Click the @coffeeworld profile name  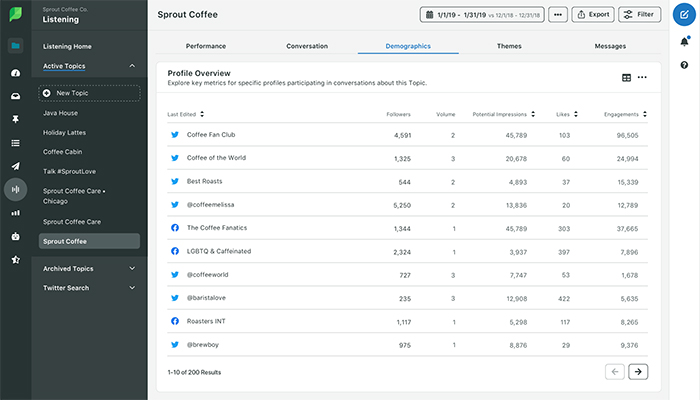[x=207, y=275]
